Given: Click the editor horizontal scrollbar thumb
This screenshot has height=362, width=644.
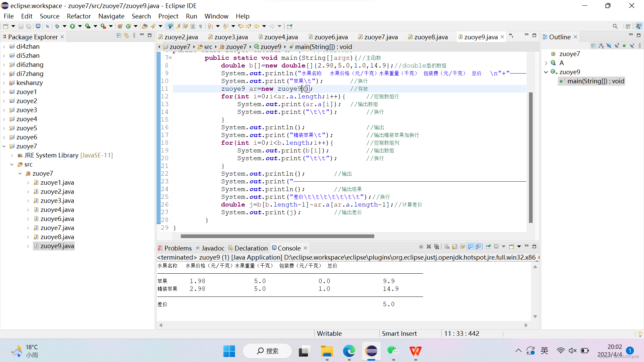Looking at the screenshot, I should tap(277, 236).
